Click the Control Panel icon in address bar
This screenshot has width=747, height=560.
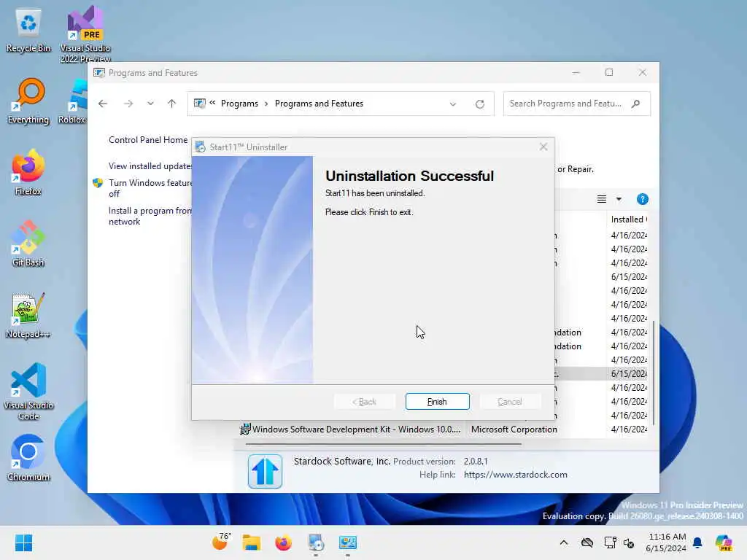coord(200,104)
